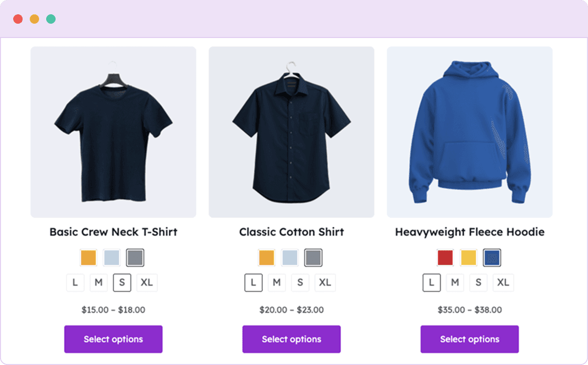Select red color for Heavyweight Fleece Hoodie
Viewport: 588px width, 365px height.
point(445,258)
